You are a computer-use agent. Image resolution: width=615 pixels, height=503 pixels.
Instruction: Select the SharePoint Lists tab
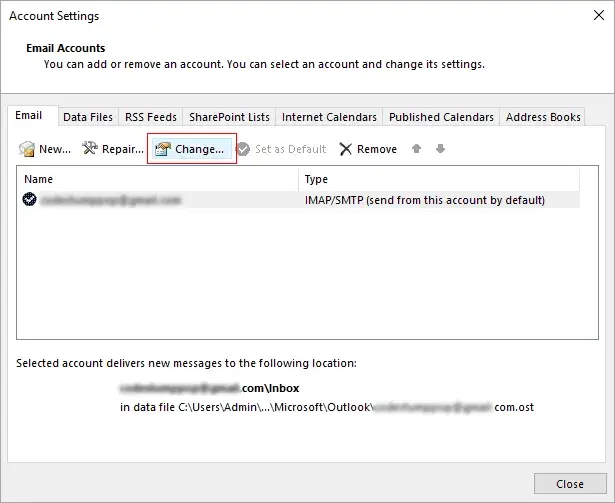click(x=229, y=117)
